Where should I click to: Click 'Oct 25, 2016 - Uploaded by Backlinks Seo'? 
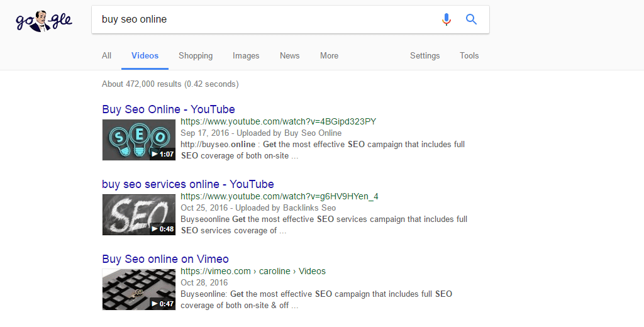258,208
